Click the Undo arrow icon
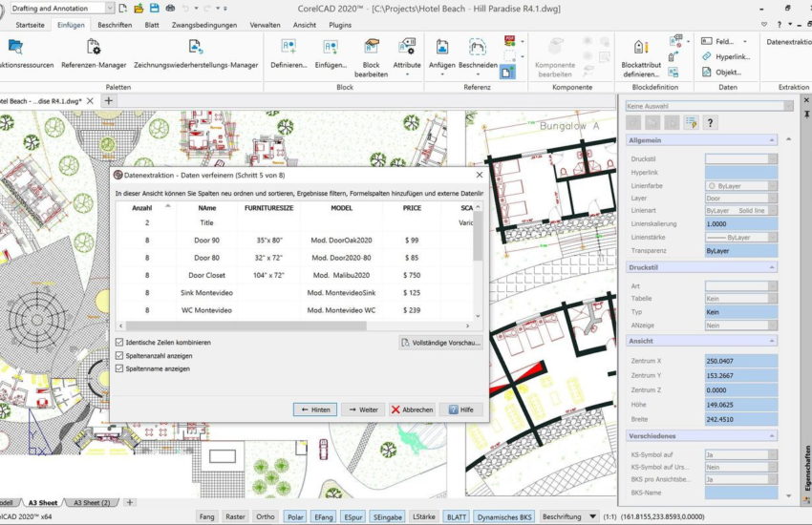Image resolution: width=812 pixels, height=525 pixels. click(186, 9)
